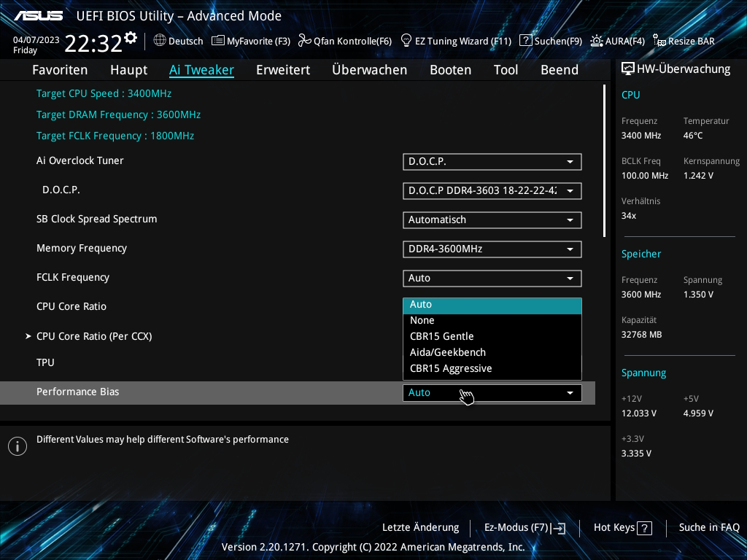This screenshot has width=747, height=560.
Task: Click Target FCLK Frequency : 1800MHz text
Action: [x=115, y=136]
